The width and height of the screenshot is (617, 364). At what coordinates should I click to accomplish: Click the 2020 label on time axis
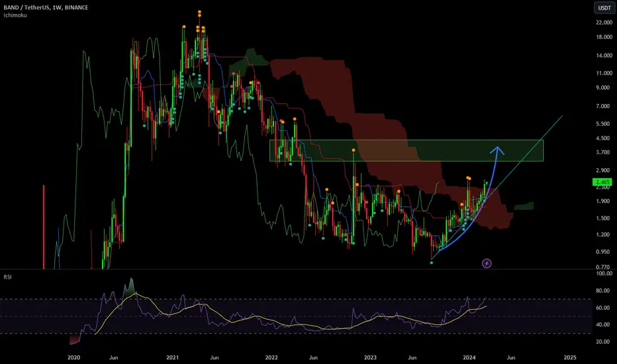click(x=73, y=357)
